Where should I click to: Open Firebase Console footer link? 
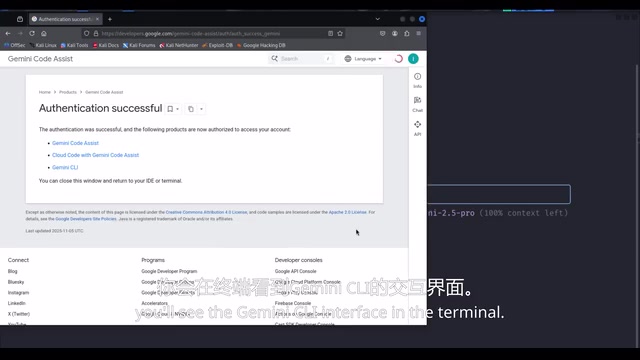pyautogui.click(x=293, y=303)
